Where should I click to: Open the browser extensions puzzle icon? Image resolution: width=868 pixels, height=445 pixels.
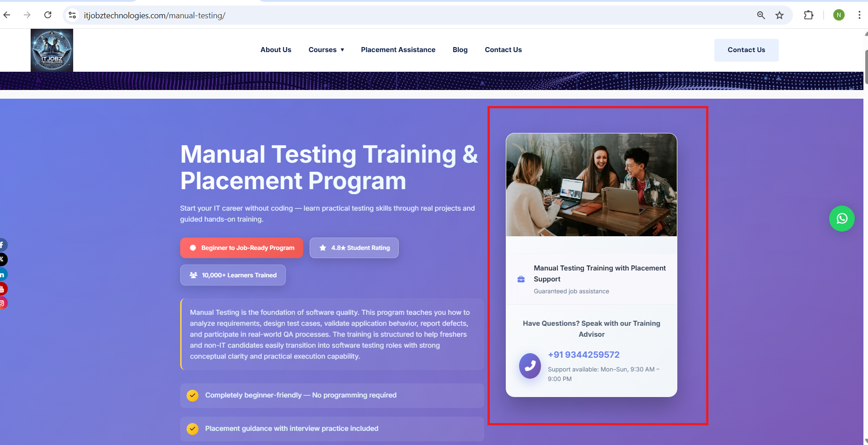[x=808, y=16]
